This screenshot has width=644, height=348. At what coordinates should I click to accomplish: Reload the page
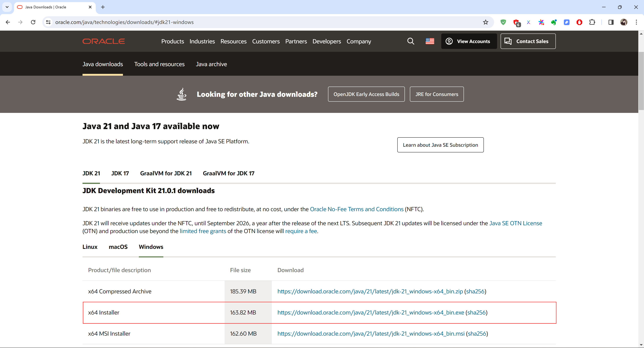pos(33,22)
